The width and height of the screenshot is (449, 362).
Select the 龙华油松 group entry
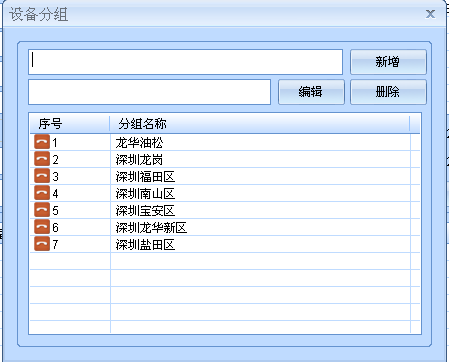(x=139, y=143)
